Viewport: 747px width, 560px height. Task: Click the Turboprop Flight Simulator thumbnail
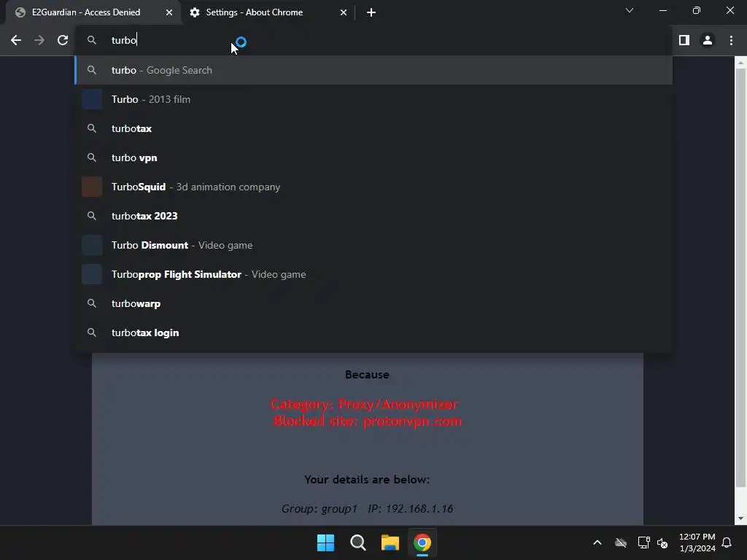pyautogui.click(x=92, y=274)
